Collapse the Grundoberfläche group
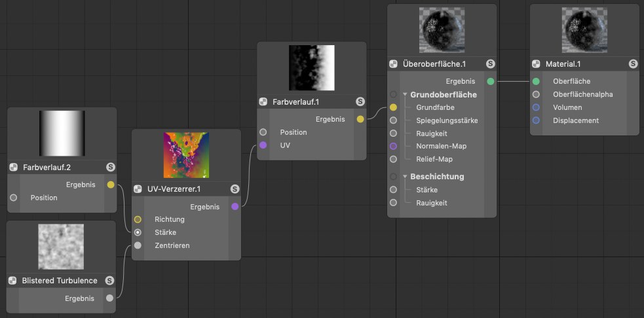The image size is (644, 318). tap(405, 94)
